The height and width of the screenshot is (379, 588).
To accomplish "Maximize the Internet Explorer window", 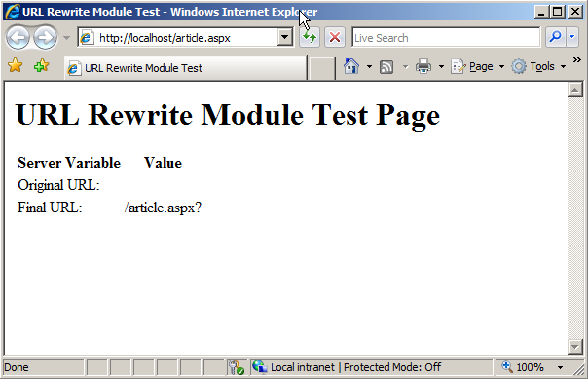I will tap(558, 12).
